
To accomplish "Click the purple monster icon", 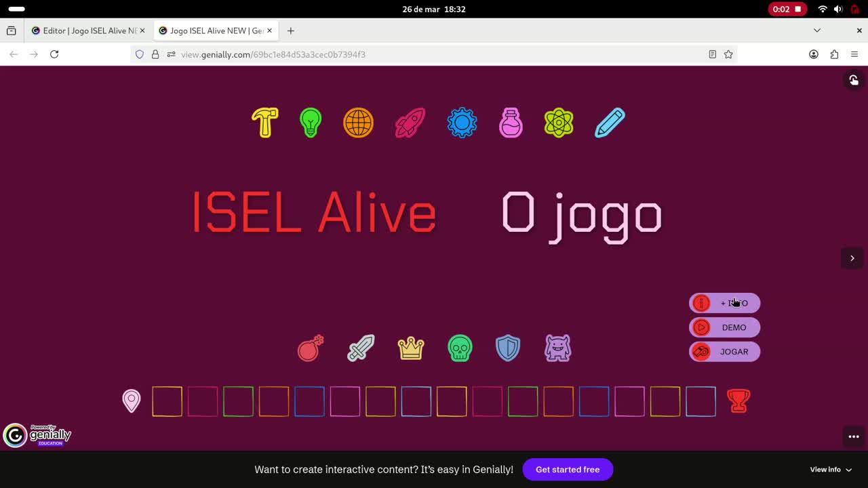I will point(557,348).
